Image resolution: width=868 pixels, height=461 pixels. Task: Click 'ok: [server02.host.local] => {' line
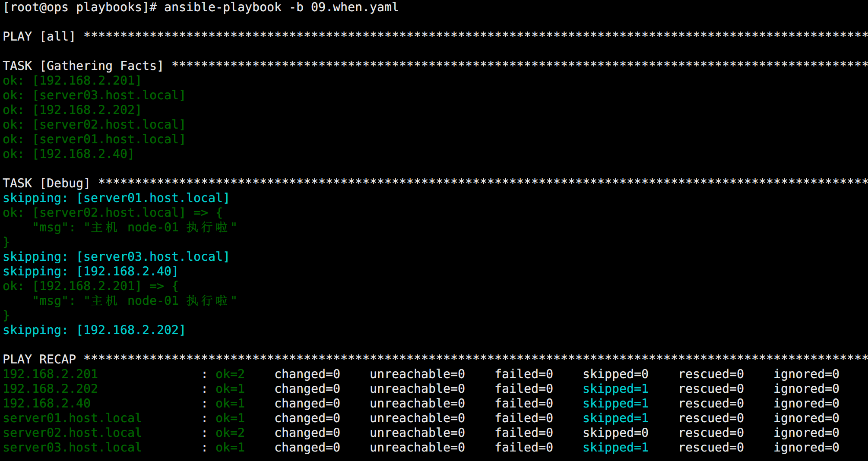pyautogui.click(x=113, y=212)
